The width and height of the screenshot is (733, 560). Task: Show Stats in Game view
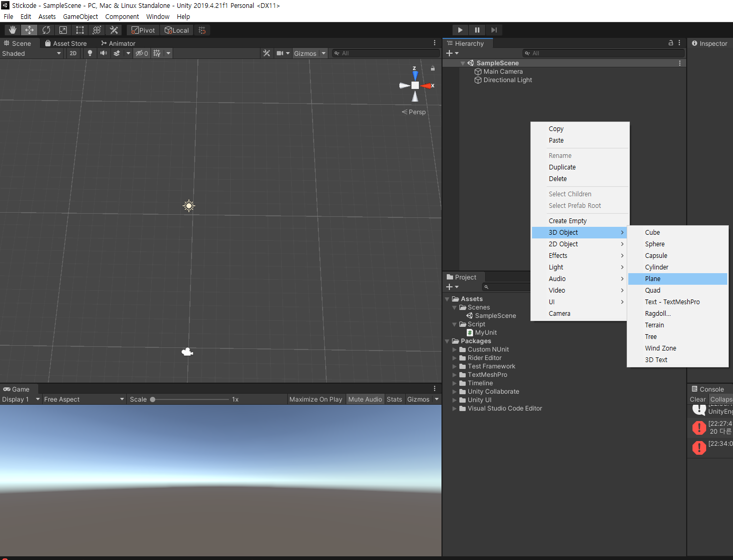[394, 399]
